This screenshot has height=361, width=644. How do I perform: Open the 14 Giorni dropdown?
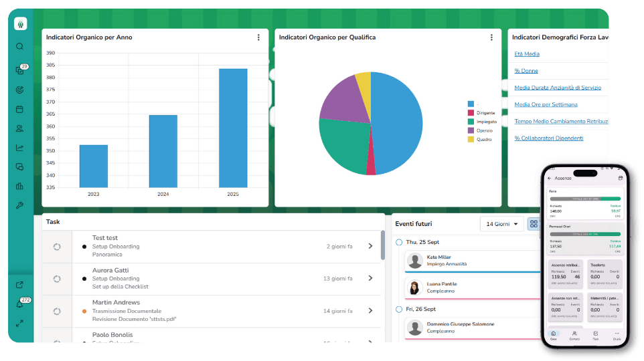pyautogui.click(x=501, y=224)
